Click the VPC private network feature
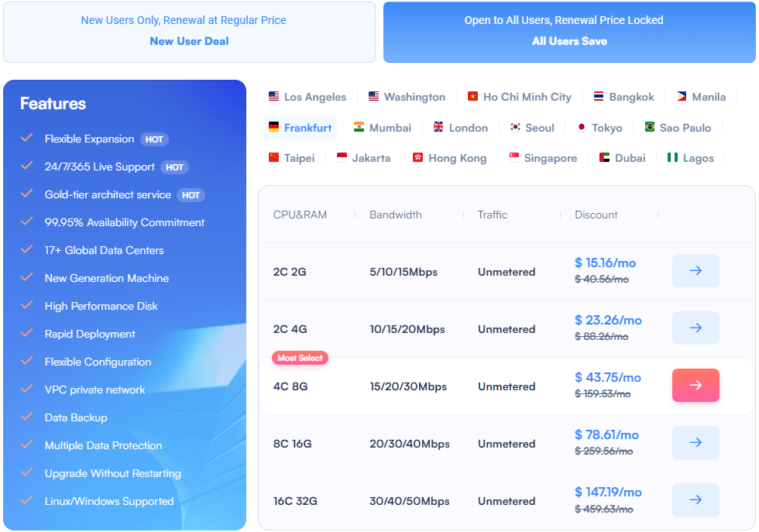The height and width of the screenshot is (532, 759). [94, 390]
